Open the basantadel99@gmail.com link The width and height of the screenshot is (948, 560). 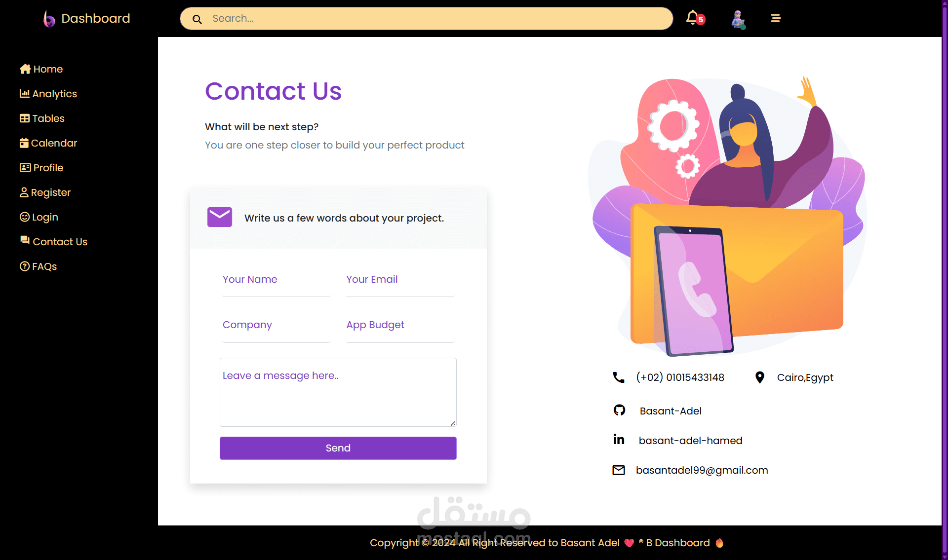pos(702,470)
